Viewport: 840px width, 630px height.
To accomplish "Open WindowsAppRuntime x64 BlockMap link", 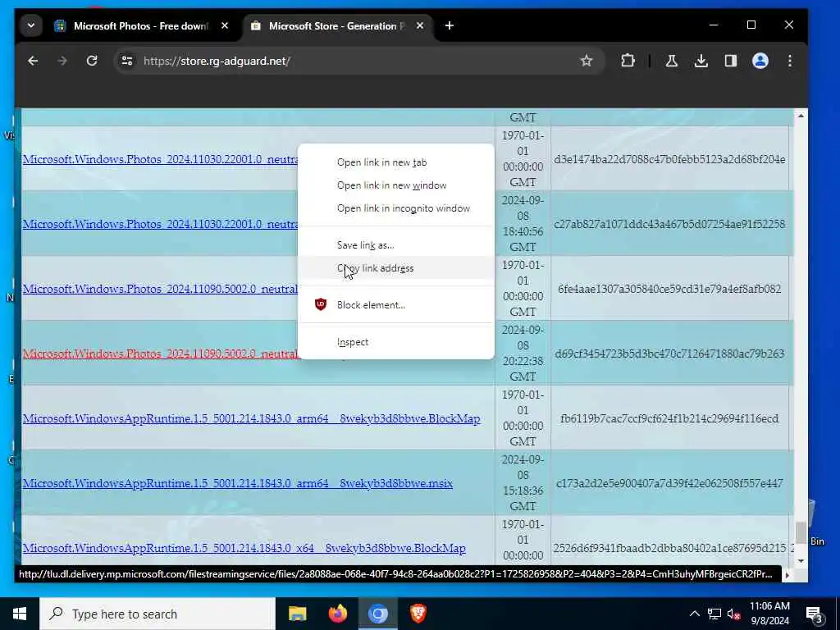I will [244, 548].
